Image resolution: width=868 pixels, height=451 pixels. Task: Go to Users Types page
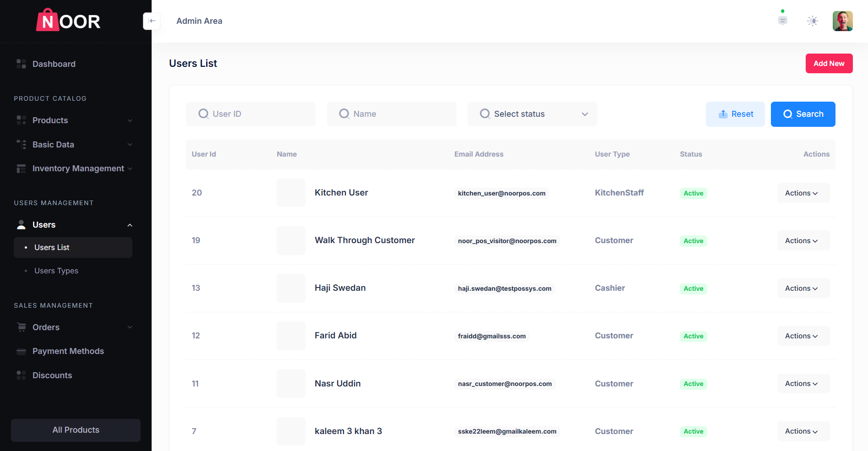(56, 271)
